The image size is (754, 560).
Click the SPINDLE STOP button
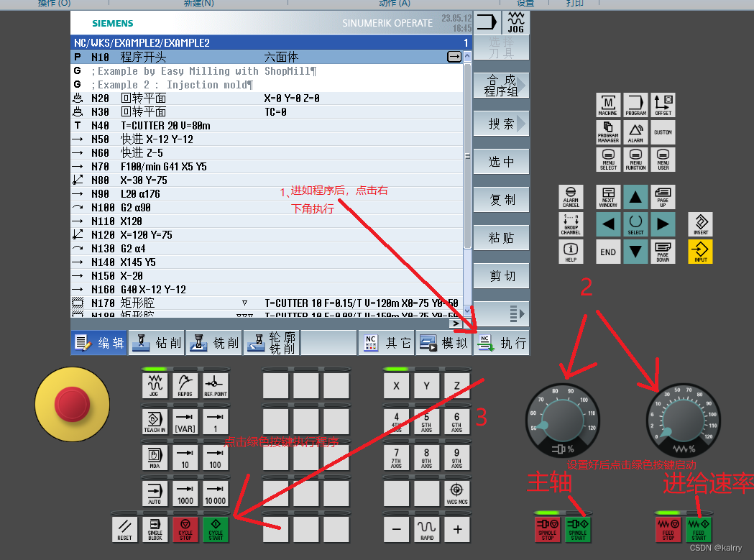coord(548,530)
